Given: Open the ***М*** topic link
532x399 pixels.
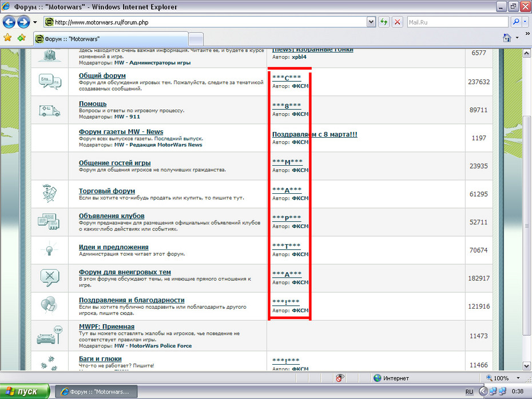Looking at the screenshot, I should pyautogui.click(x=287, y=162).
